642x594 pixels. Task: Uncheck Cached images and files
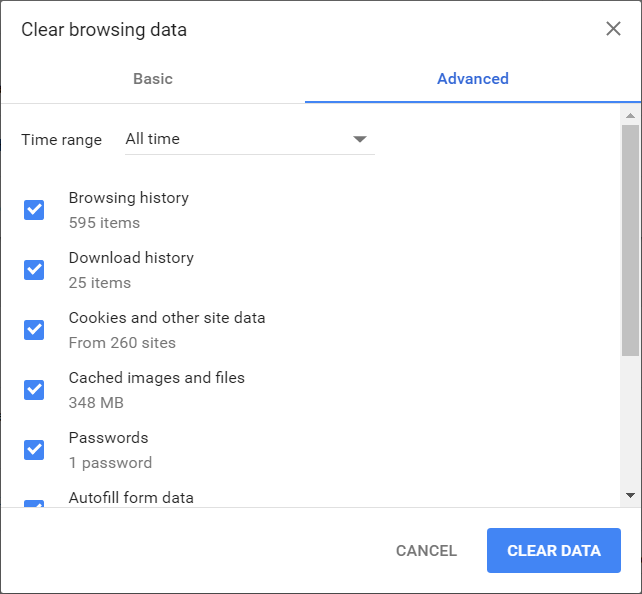pos(34,389)
